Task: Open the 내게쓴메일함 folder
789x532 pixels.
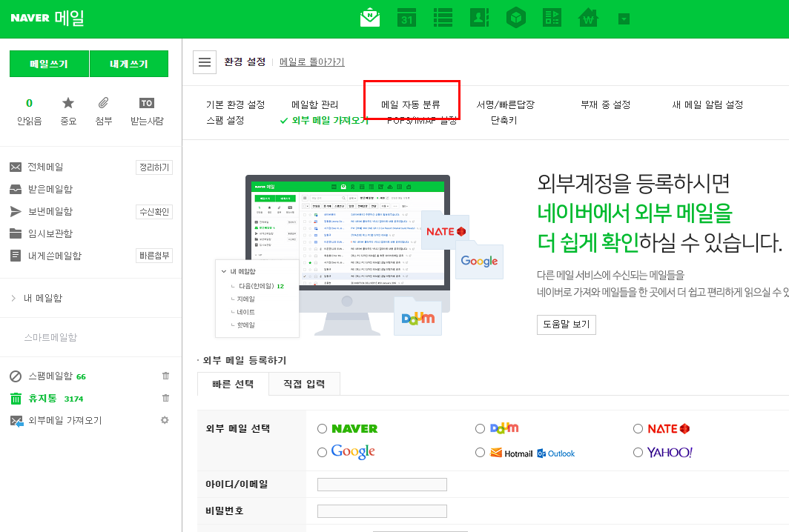Action: (54, 256)
